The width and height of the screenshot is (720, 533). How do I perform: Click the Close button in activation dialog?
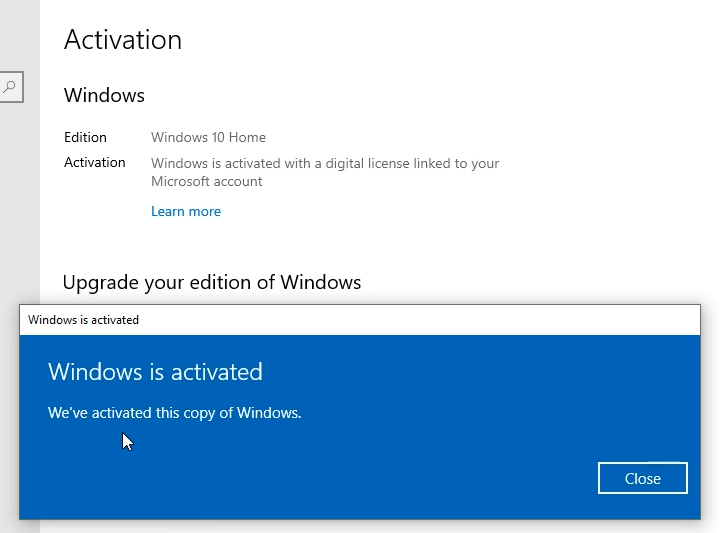[642, 478]
